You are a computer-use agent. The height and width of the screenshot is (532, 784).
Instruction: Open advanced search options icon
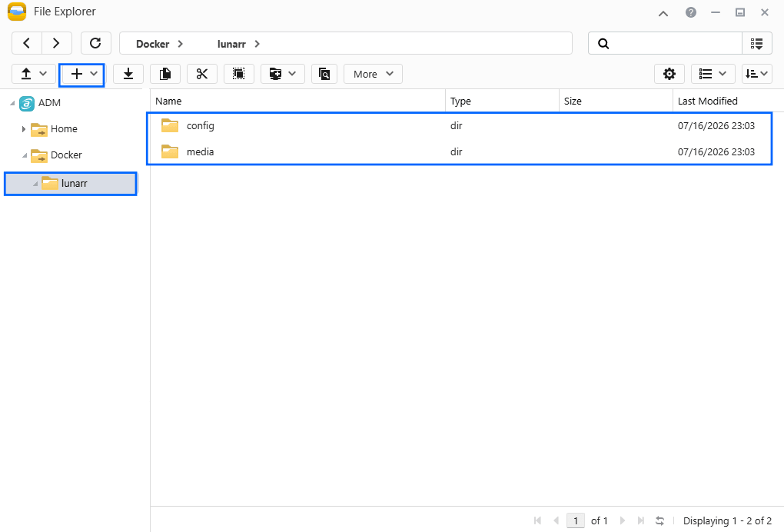click(757, 44)
